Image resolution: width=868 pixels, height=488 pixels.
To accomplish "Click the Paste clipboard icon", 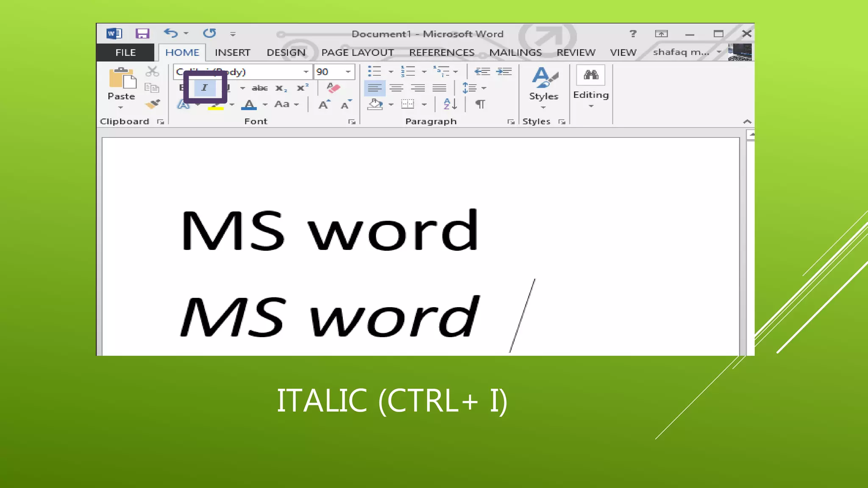I will pyautogui.click(x=122, y=78).
